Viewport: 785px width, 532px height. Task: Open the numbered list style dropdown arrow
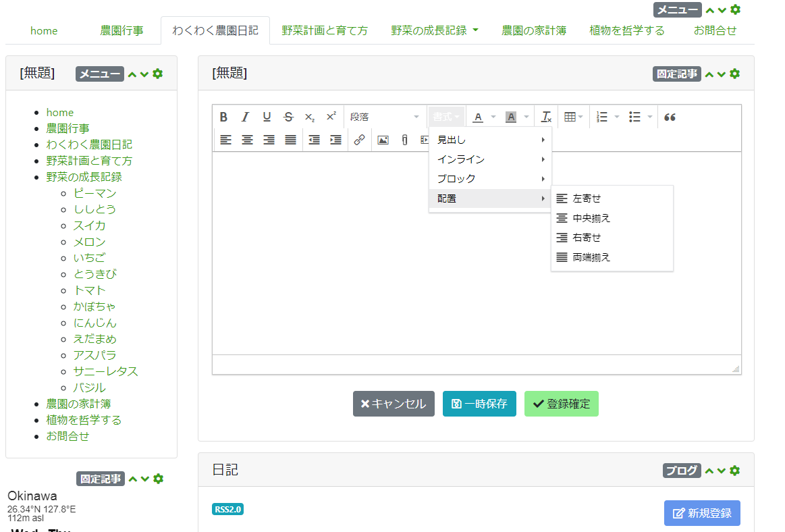[x=617, y=117]
